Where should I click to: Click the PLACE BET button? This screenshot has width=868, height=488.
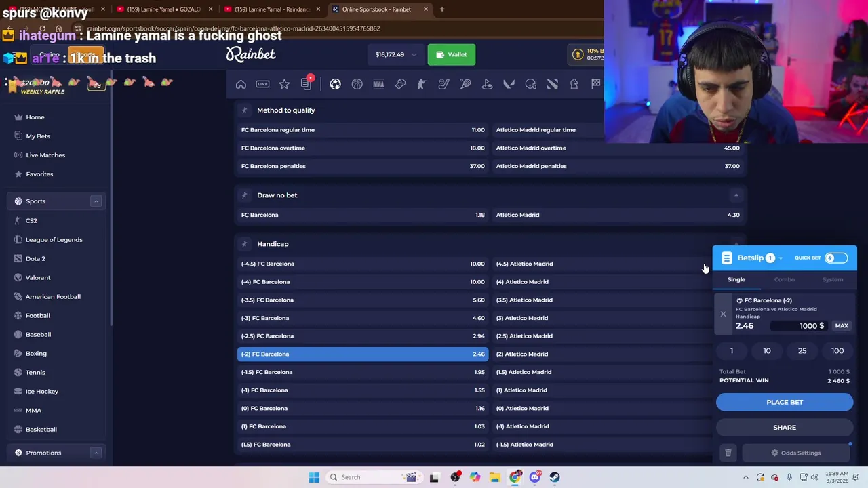point(785,402)
